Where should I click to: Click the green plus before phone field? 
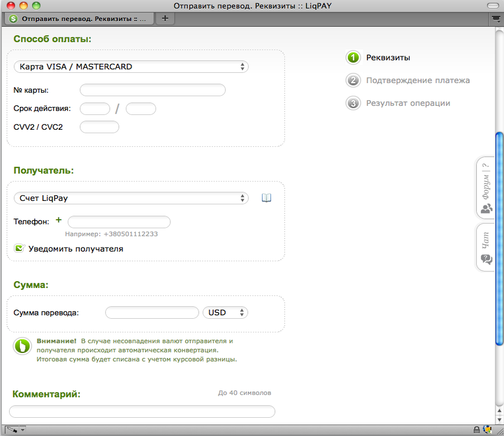[x=58, y=221]
